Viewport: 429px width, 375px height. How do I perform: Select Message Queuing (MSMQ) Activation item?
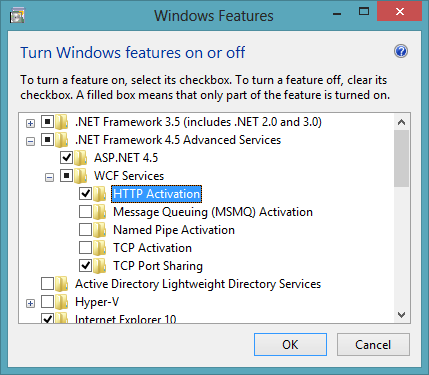pos(213,212)
